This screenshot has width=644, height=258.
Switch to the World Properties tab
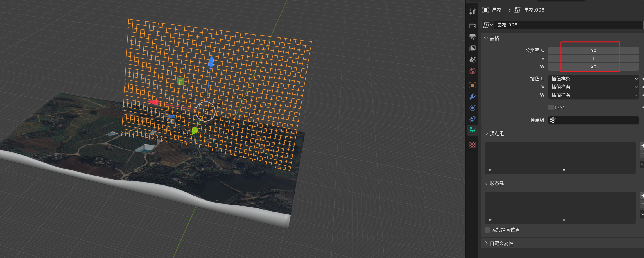(x=472, y=71)
